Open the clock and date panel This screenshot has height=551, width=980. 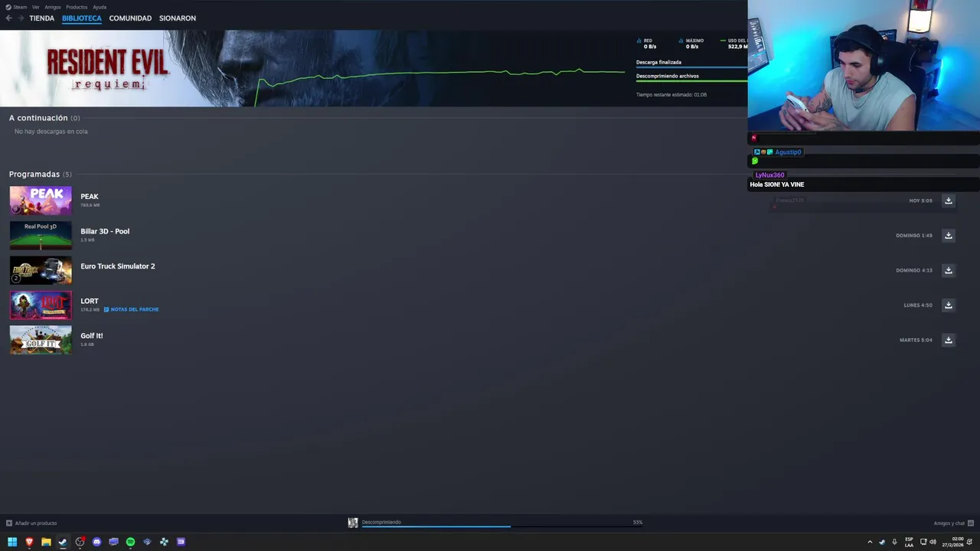click(952, 542)
